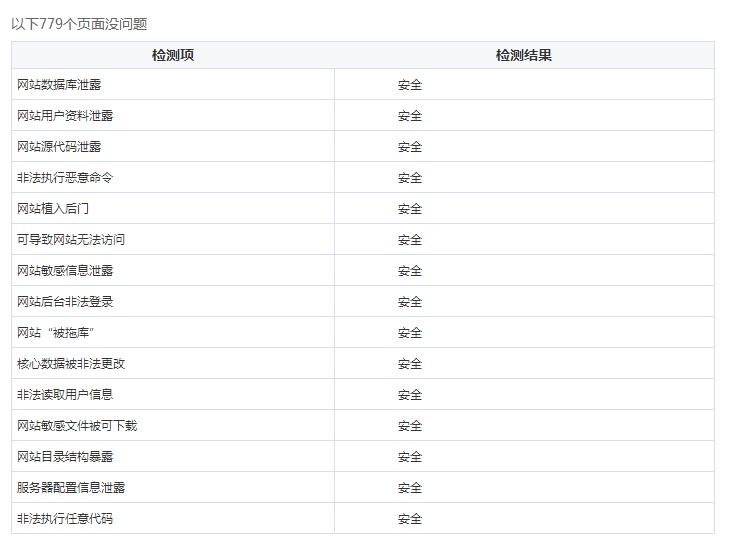Click the 非法执行任意代码 entry
The height and width of the screenshot is (556, 730).
pyautogui.click(x=65, y=519)
